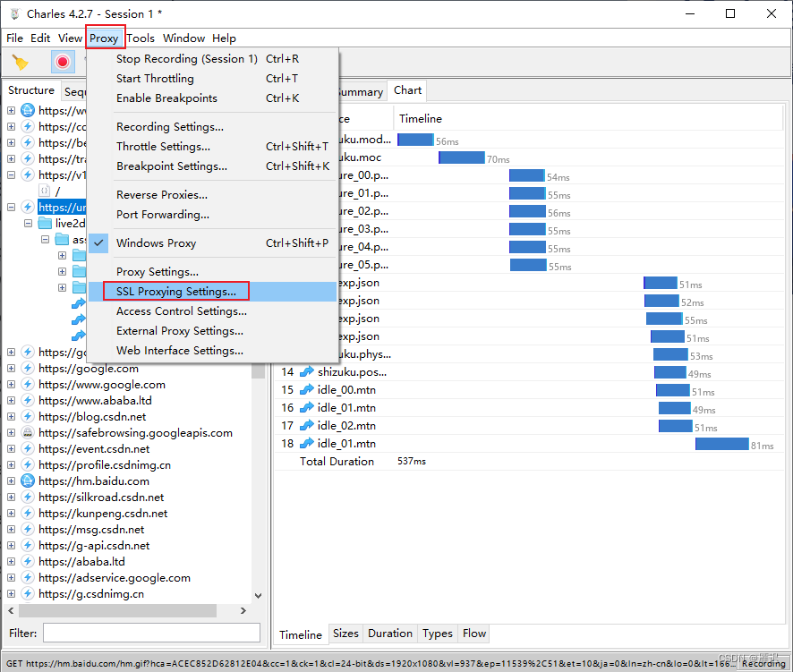Open Breakpoint Settings... menu item
This screenshot has height=672, width=793.
click(x=212, y=166)
